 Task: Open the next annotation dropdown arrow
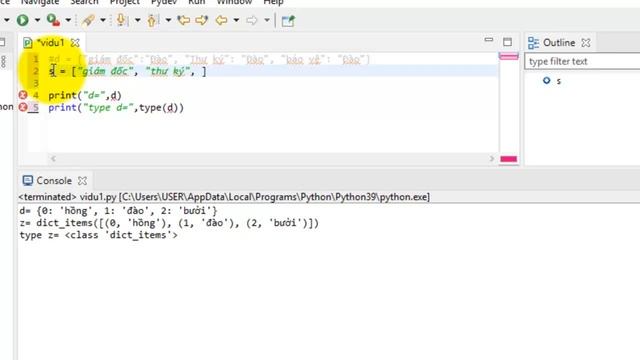click(138, 20)
